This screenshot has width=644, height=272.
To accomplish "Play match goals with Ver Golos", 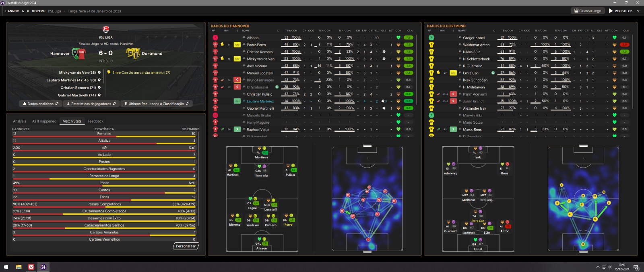I will (621, 11).
